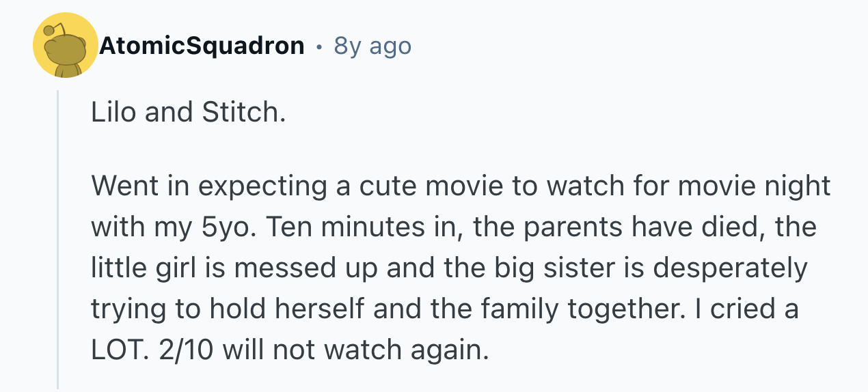The image size is (868, 392).
Task: Click the phrase "little girl" in the comment
Action: tap(142, 267)
